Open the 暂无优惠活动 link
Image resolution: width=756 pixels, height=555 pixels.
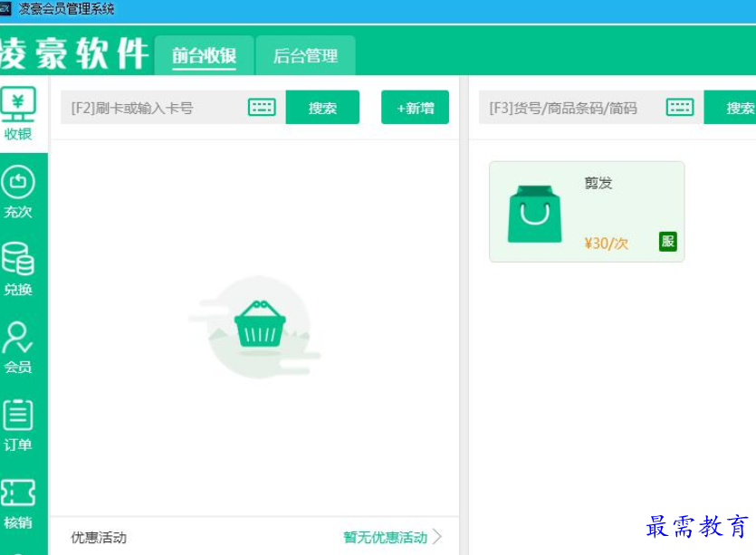coord(385,537)
